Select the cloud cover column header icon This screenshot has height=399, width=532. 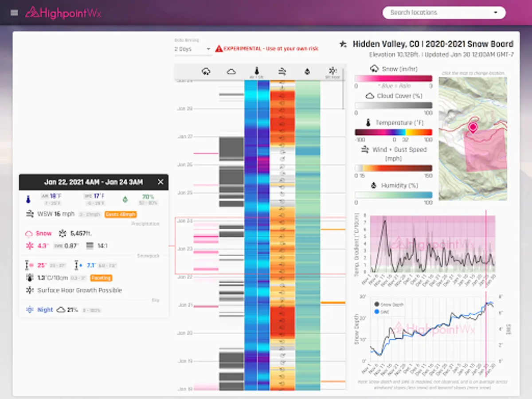click(231, 71)
